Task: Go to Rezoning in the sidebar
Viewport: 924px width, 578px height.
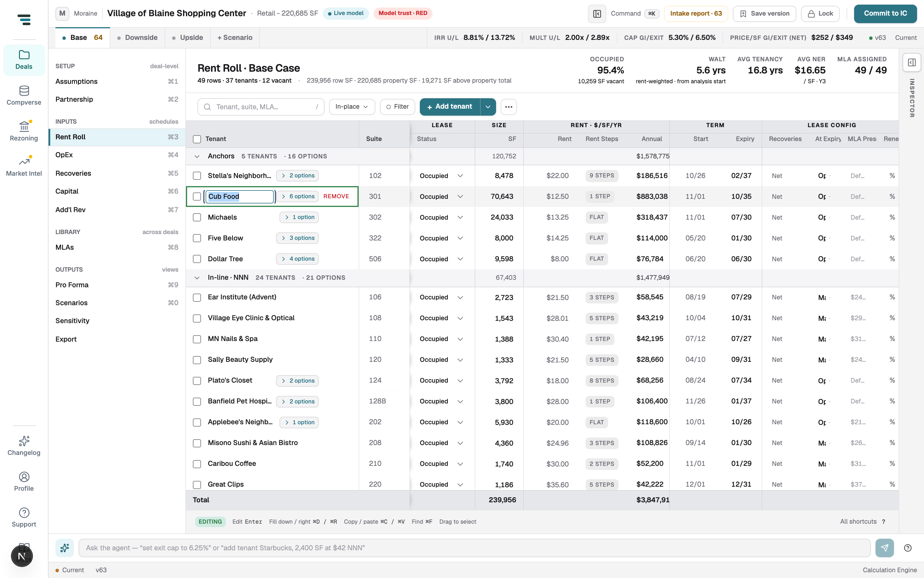Action: pos(24,131)
